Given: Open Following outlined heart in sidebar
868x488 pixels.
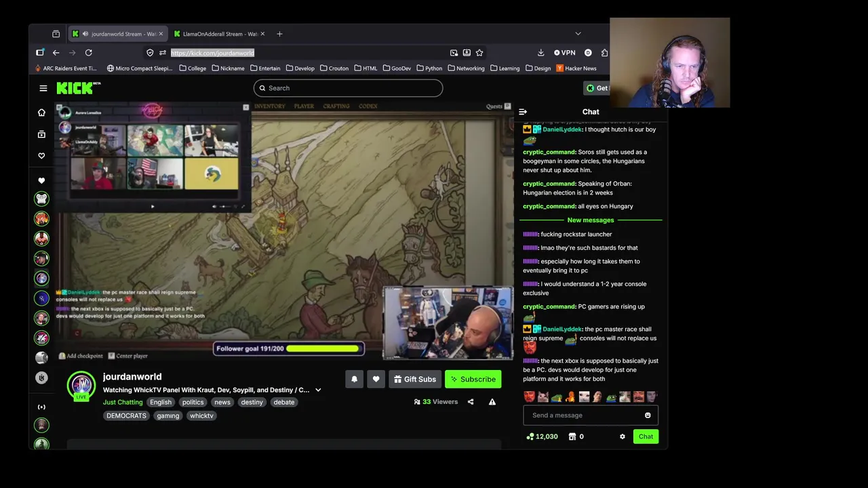Looking at the screenshot, I should tap(41, 156).
